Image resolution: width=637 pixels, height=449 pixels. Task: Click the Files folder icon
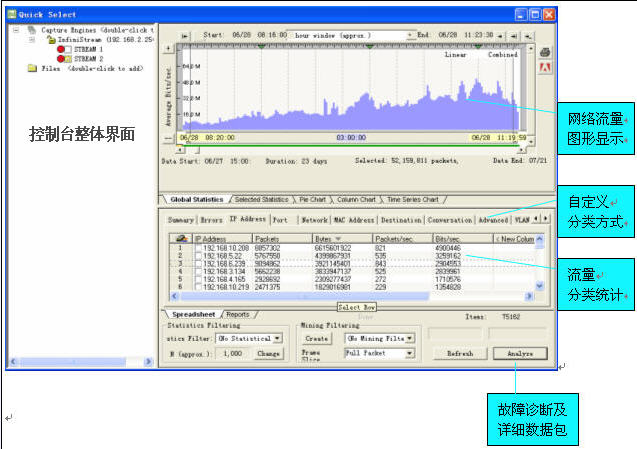[33, 68]
